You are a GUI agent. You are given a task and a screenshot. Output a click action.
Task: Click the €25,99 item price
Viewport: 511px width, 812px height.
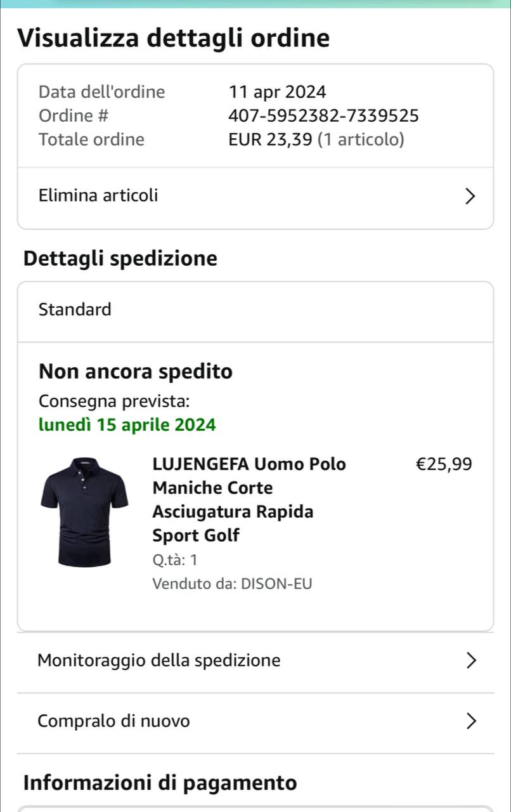point(444,464)
